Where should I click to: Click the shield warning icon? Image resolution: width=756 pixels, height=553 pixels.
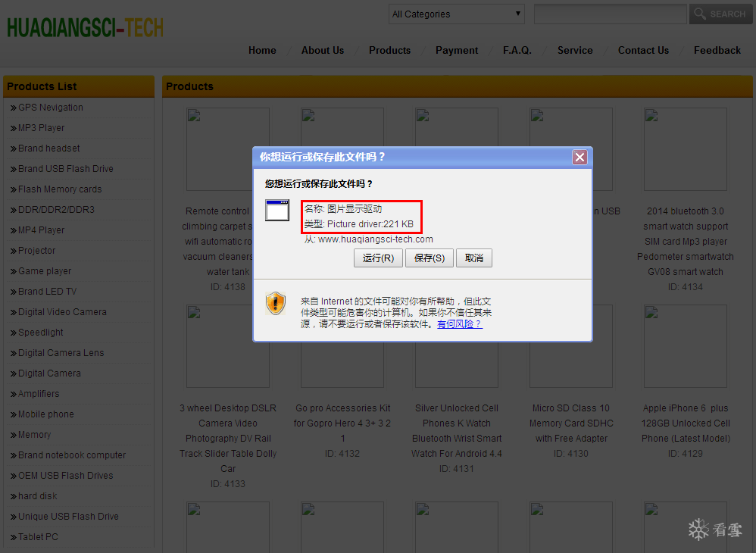(x=276, y=304)
